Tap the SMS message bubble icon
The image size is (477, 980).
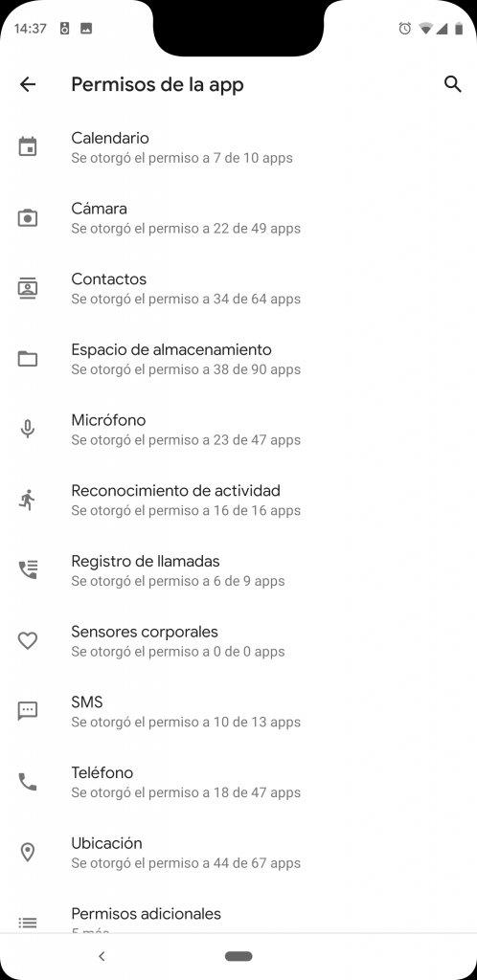28,711
